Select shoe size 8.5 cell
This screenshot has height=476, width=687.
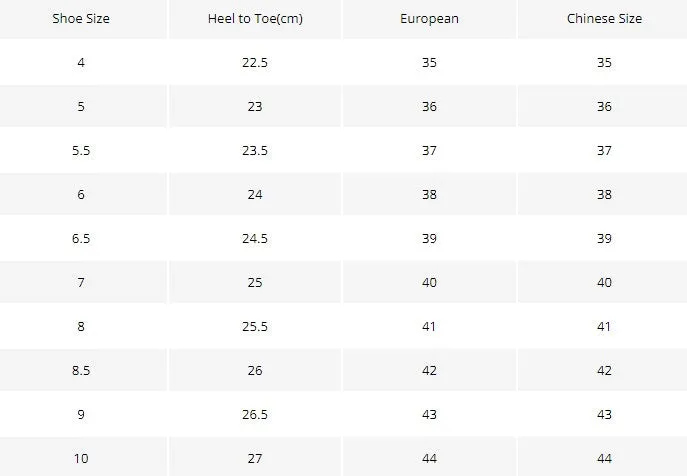coord(81,370)
